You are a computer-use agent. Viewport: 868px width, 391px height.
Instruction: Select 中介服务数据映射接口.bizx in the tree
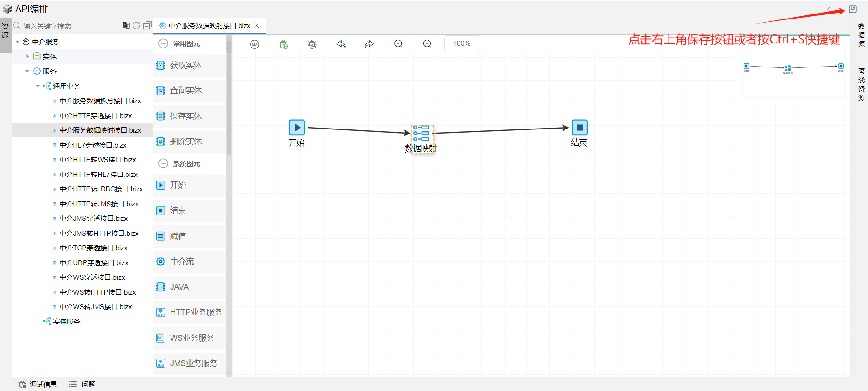(100, 130)
